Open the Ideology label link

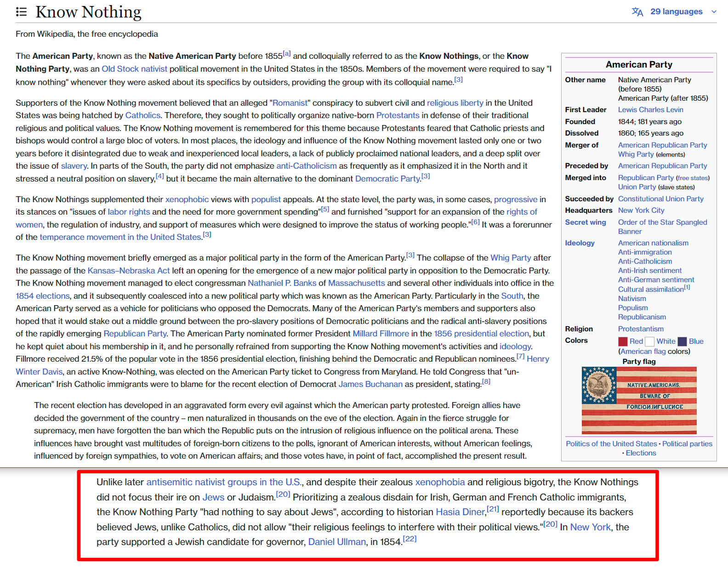point(580,243)
